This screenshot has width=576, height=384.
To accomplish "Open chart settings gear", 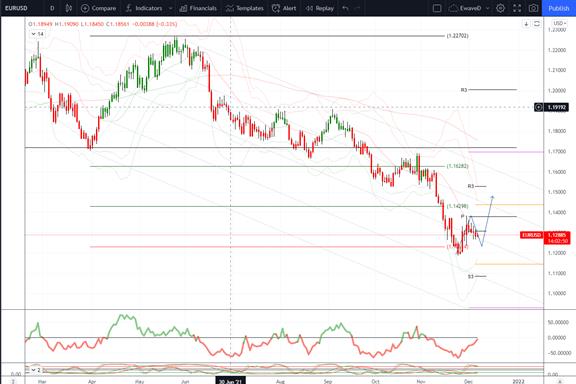I will (x=500, y=8).
